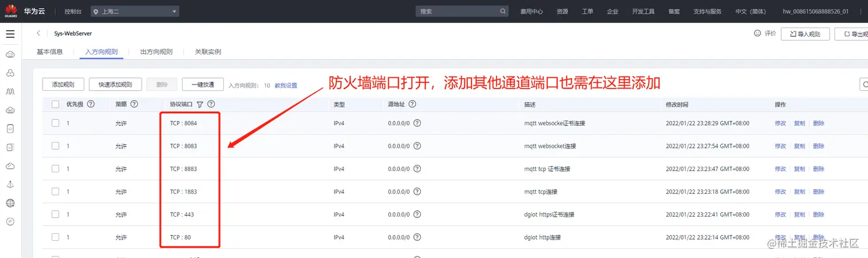The width and height of the screenshot is (868, 258).
Task: Open 工单 in top bar
Action: [587, 11]
